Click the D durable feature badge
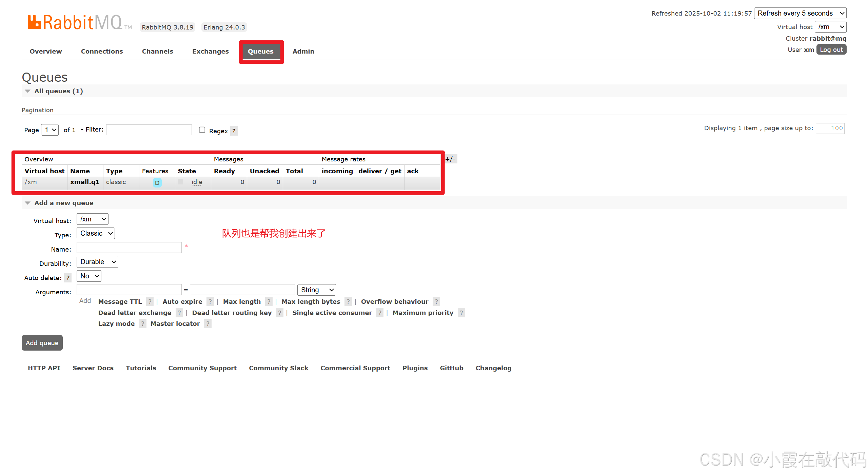 coord(157,183)
